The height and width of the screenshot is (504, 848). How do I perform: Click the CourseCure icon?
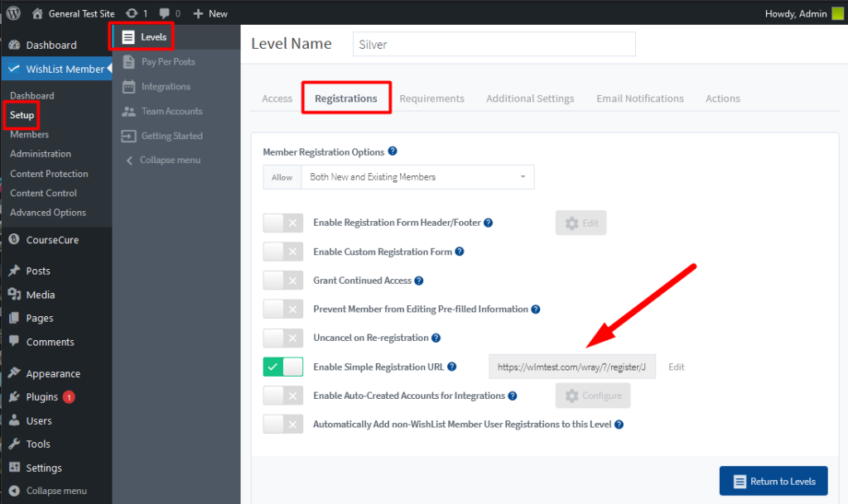click(14, 239)
